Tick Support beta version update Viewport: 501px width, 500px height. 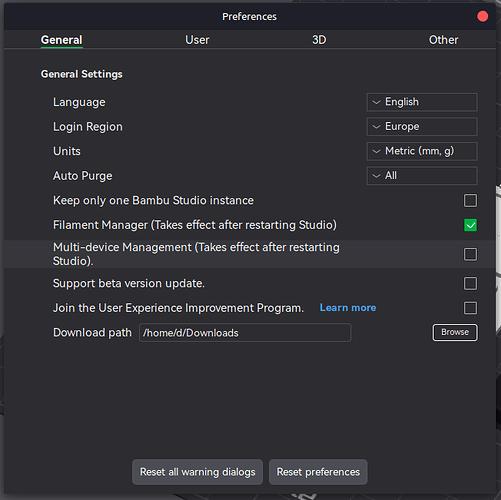coord(470,284)
